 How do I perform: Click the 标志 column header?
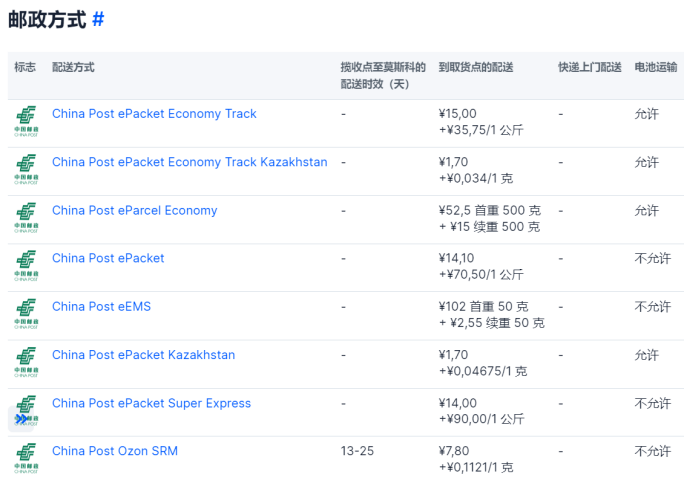point(25,67)
